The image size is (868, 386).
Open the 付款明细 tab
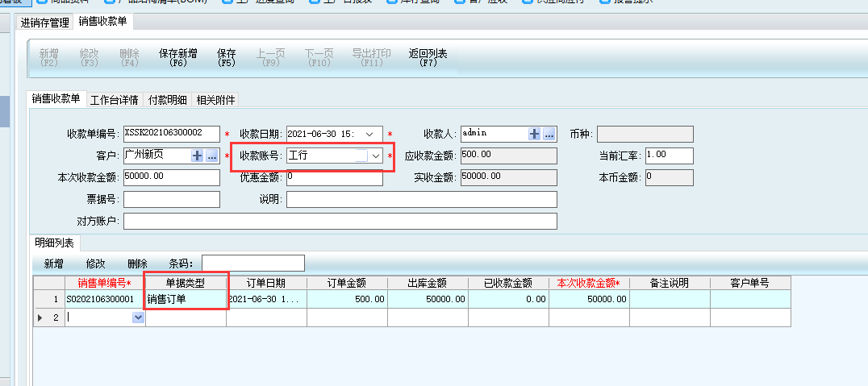tap(168, 100)
